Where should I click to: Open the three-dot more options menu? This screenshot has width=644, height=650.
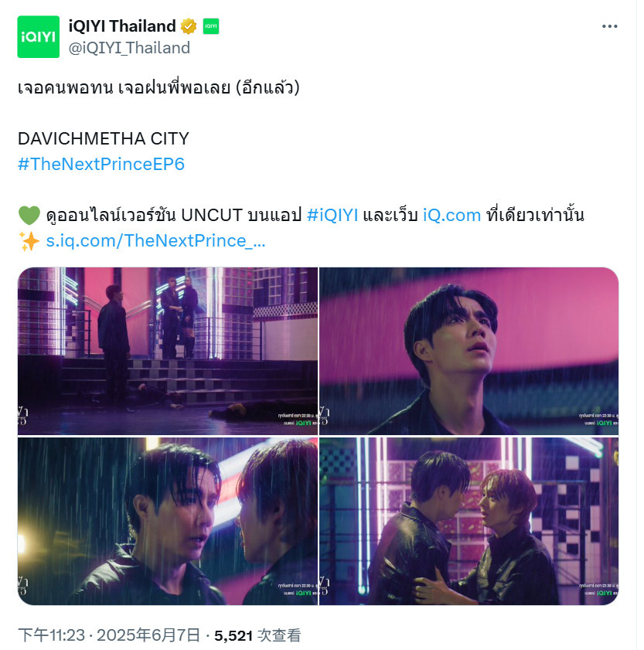[609, 26]
